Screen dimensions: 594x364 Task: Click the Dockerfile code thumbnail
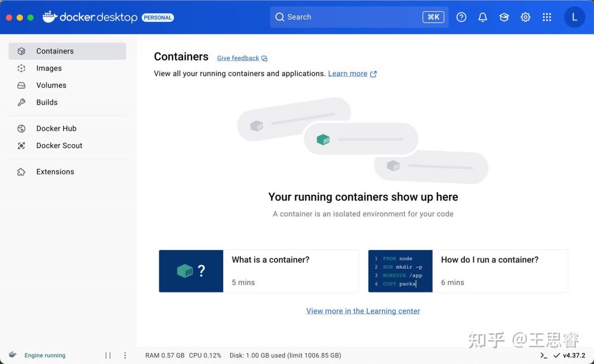coord(400,271)
